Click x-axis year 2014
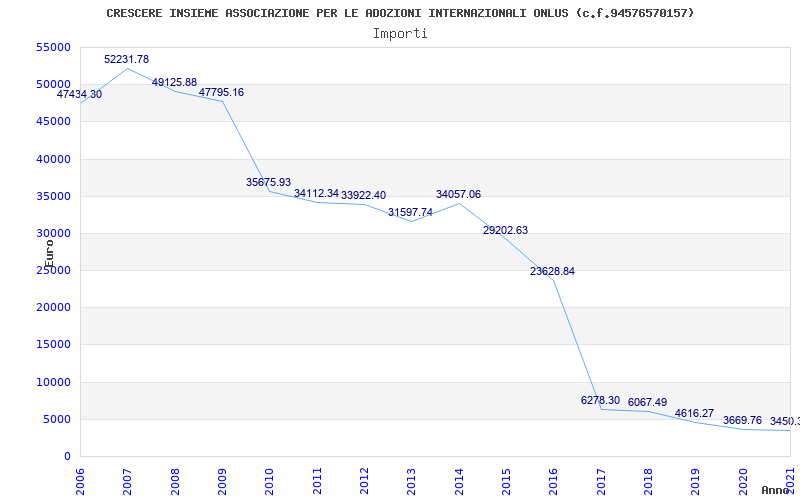800x500 pixels. coord(459,482)
